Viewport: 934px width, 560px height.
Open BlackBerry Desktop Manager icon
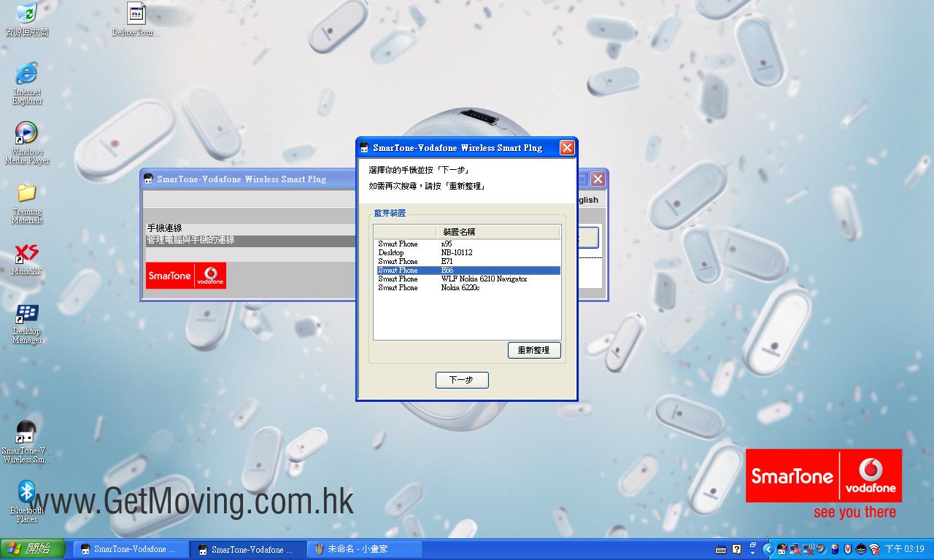pyautogui.click(x=27, y=314)
